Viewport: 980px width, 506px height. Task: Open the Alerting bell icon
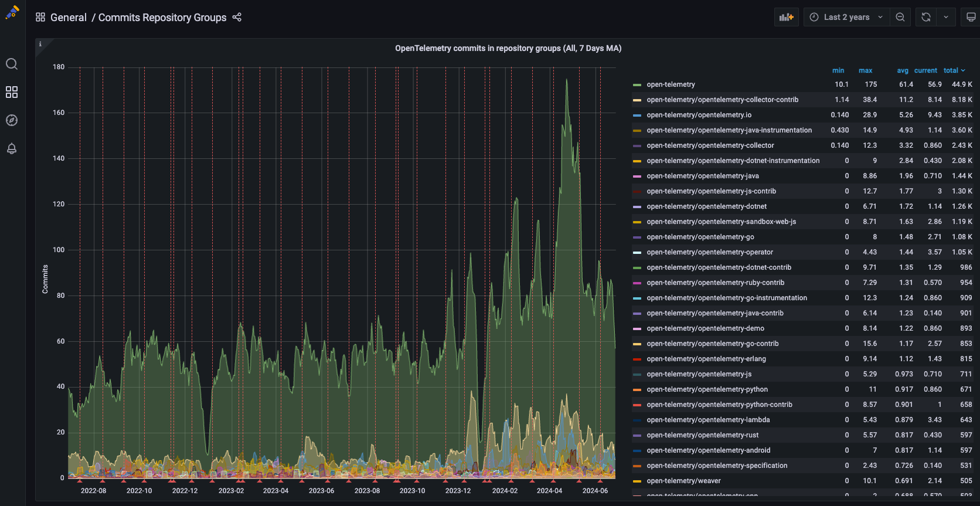(12, 148)
